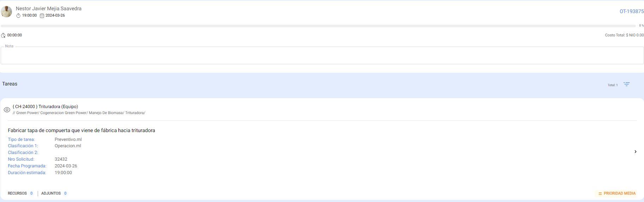Click the timer icon beside 00:00:00
This screenshot has height=202, width=644.
(x=4, y=35)
